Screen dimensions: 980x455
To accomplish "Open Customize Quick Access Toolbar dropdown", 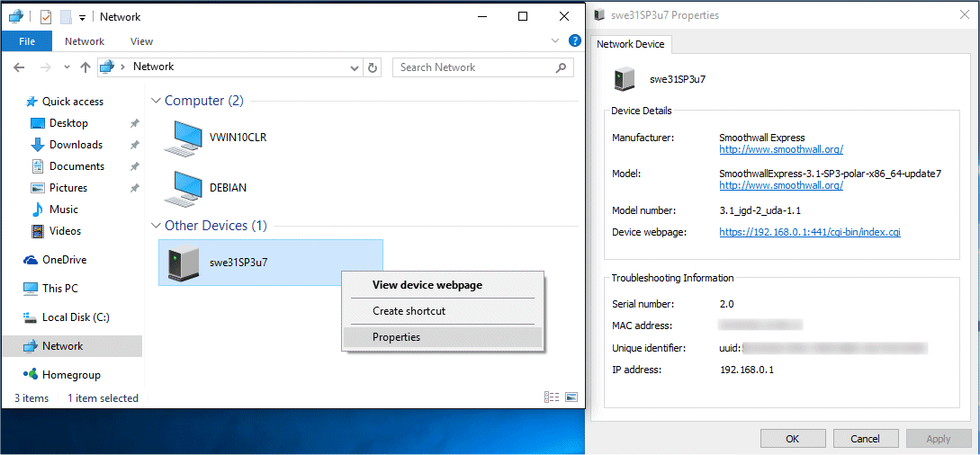I will coord(82,17).
